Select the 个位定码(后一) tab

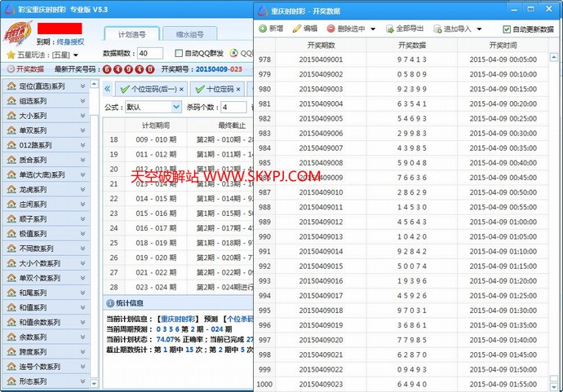(149, 89)
